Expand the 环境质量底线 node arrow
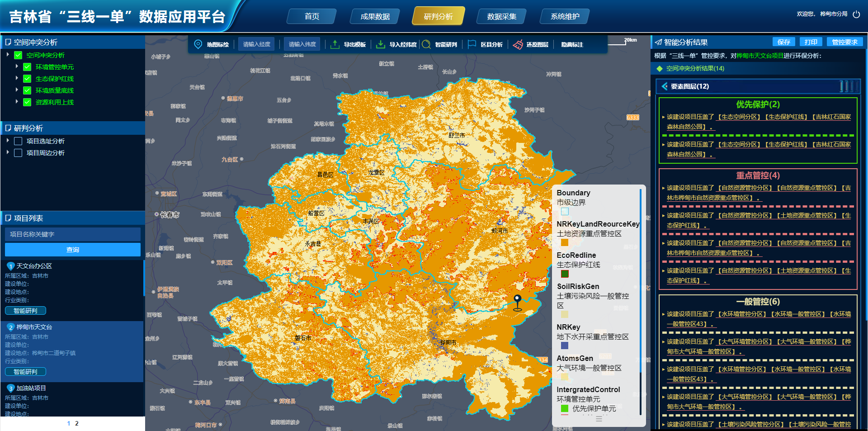 [x=17, y=90]
